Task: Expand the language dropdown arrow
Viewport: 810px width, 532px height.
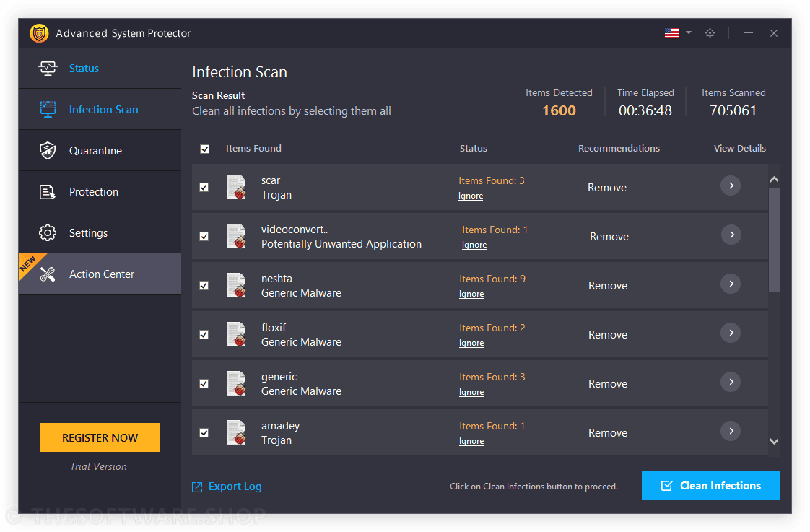Action: pyautogui.click(x=689, y=32)
